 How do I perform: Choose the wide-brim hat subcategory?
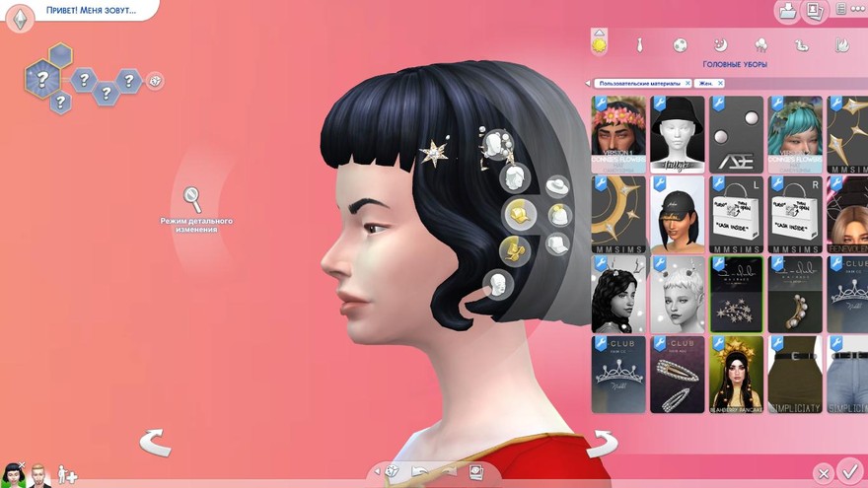tap(557, 186)
